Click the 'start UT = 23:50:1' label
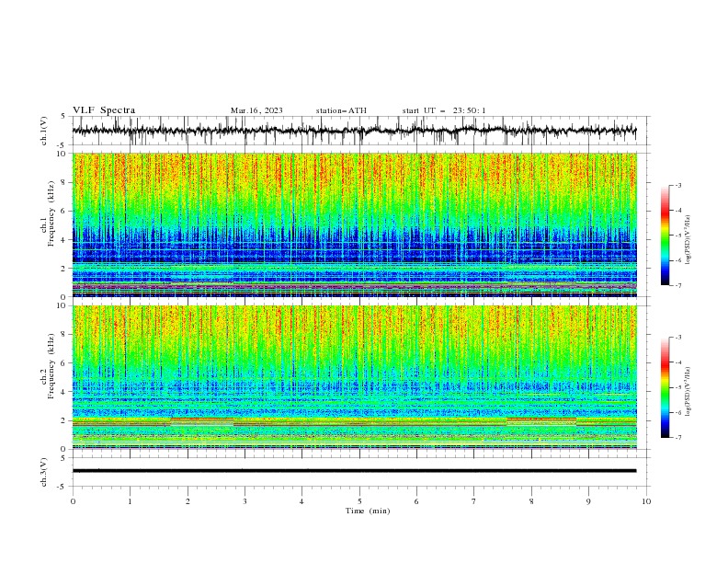The height and width of the screenshot is (563, 728). [443, 110]
